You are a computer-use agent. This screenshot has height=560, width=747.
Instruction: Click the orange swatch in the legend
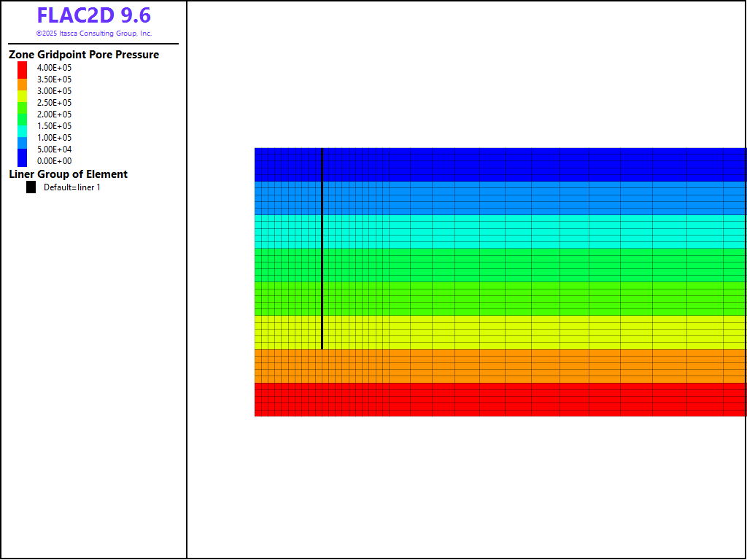coord(23,84)
